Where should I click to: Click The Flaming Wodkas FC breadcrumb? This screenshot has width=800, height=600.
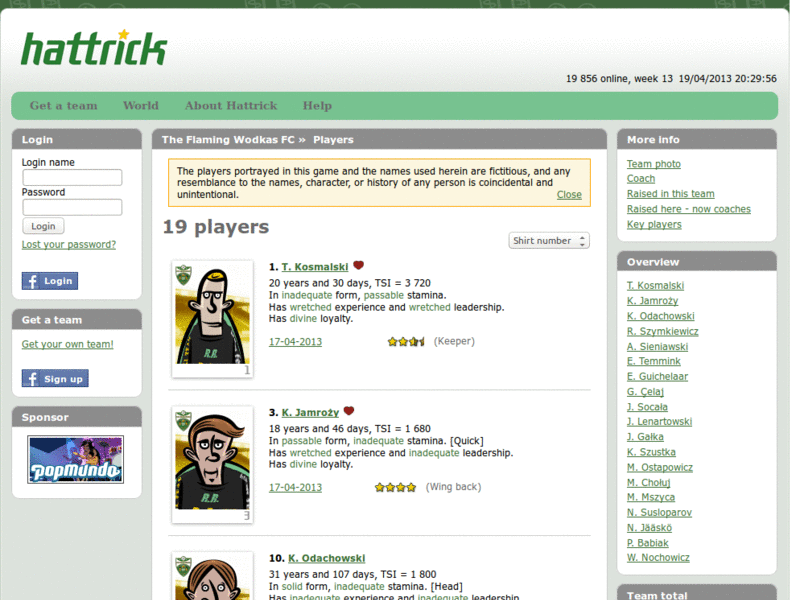[228, 140]
